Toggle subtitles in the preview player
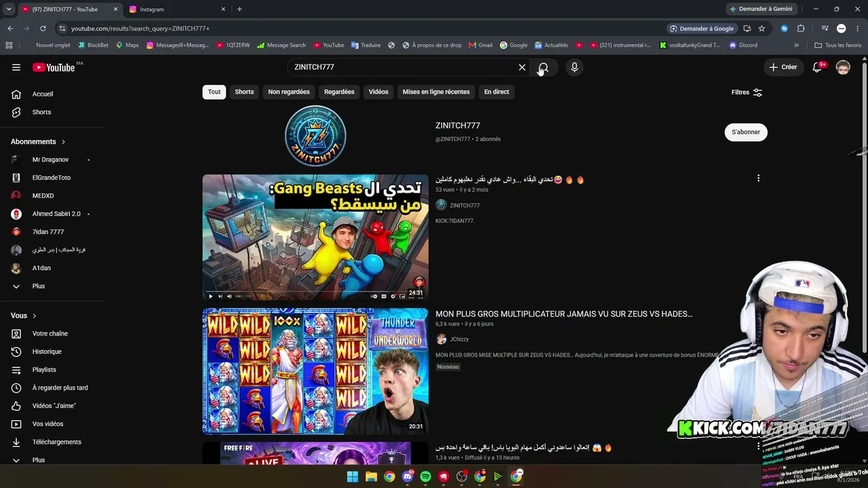The image size is (868, 488). tap(384, 296)
